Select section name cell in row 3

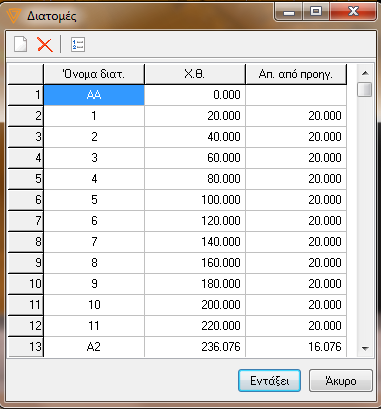coord(94,137)
